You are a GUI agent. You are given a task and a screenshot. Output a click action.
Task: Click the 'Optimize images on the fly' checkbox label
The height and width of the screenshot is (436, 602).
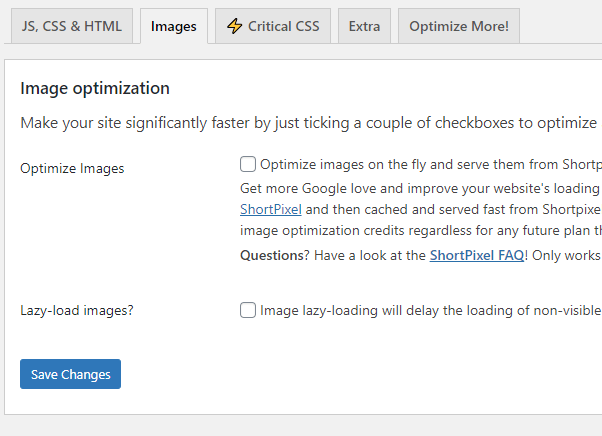click(x=431, y=164)
